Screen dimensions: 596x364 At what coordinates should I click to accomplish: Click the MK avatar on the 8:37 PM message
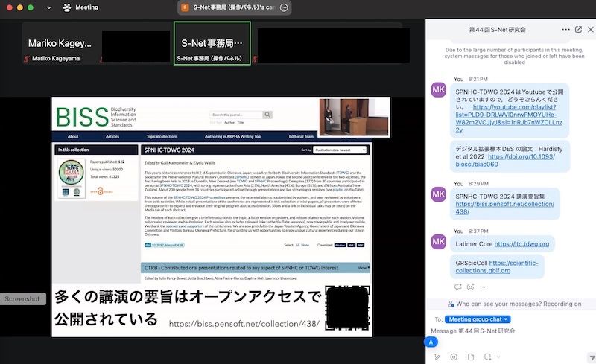coord(438,242)
